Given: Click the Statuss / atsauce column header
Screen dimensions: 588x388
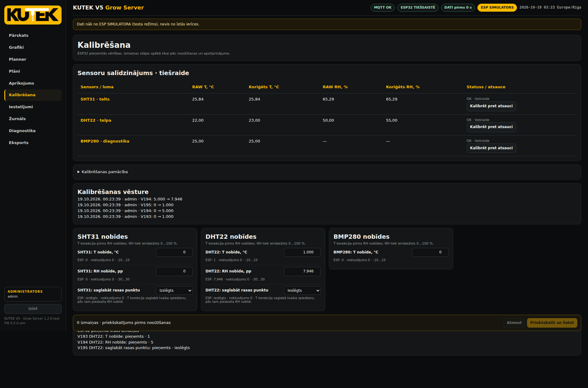Looking at the screenshot, I should pyautogui.click(x=486, y=87).
